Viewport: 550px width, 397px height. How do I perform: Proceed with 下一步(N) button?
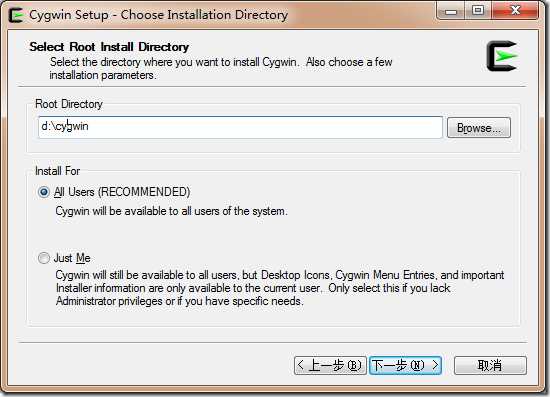pos(405,365)
